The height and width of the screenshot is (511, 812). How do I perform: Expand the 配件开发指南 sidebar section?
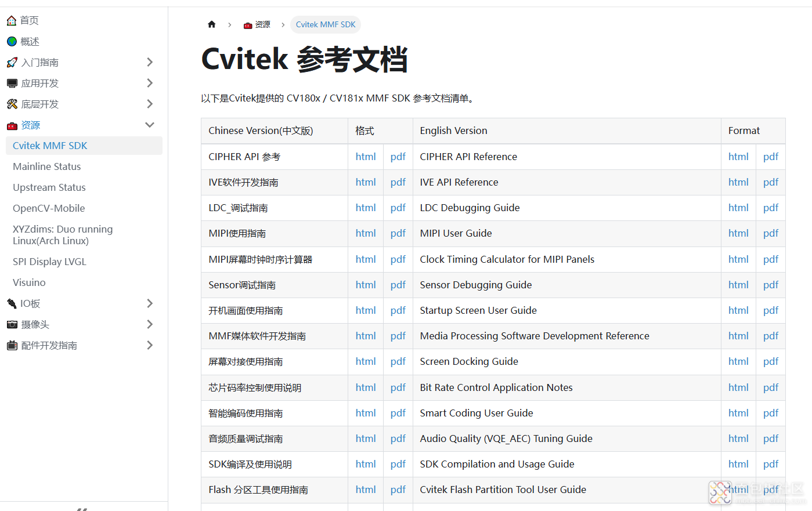point(150,345)
